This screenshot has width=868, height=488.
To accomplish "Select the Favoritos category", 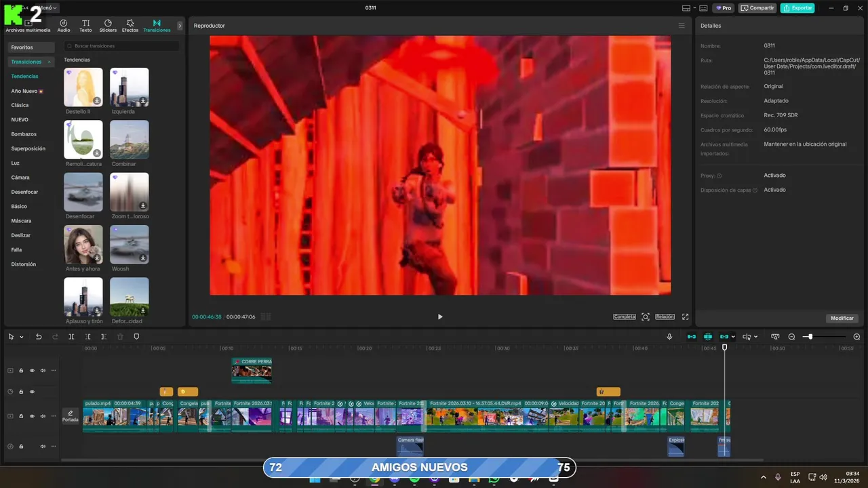I will [31, 47].
